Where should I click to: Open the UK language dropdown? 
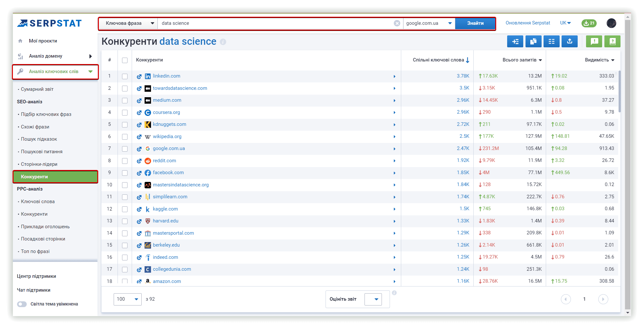coord(565,23)
